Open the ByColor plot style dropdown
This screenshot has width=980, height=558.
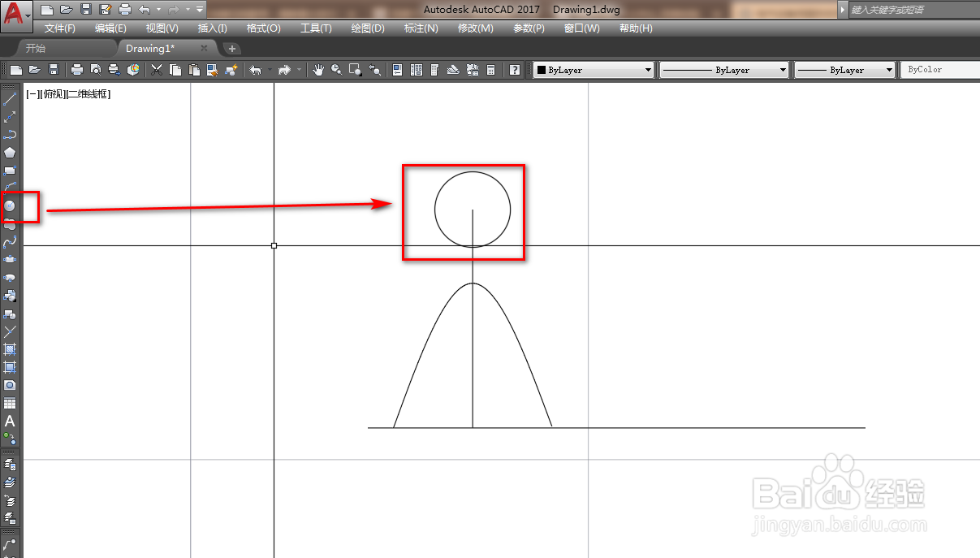(940, 70)
